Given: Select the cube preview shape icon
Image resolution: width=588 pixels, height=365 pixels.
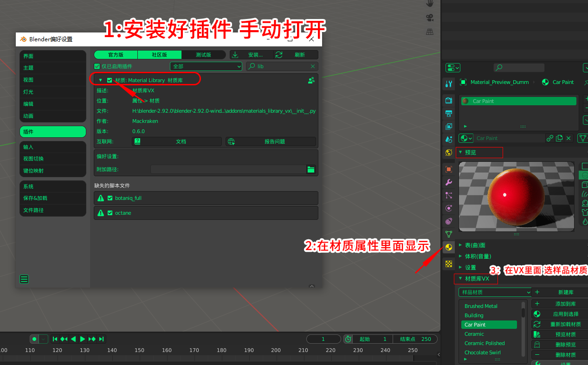Looking at the screenshot, I should (x=584, y=185).
